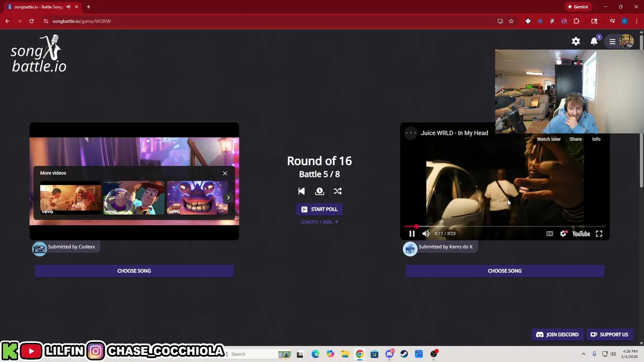This screenshot has width=644, height=362.
Task: Install app icon in address bar
Action: 500,21
